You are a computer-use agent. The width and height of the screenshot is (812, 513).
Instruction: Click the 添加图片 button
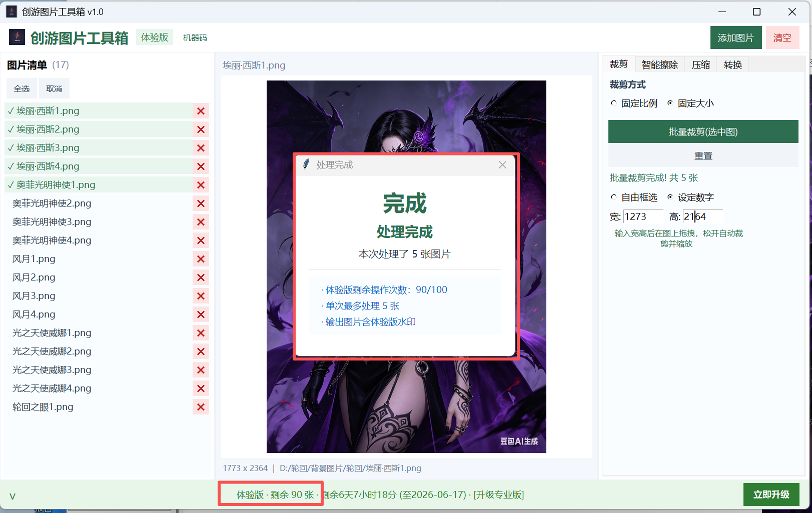(735, 37)
